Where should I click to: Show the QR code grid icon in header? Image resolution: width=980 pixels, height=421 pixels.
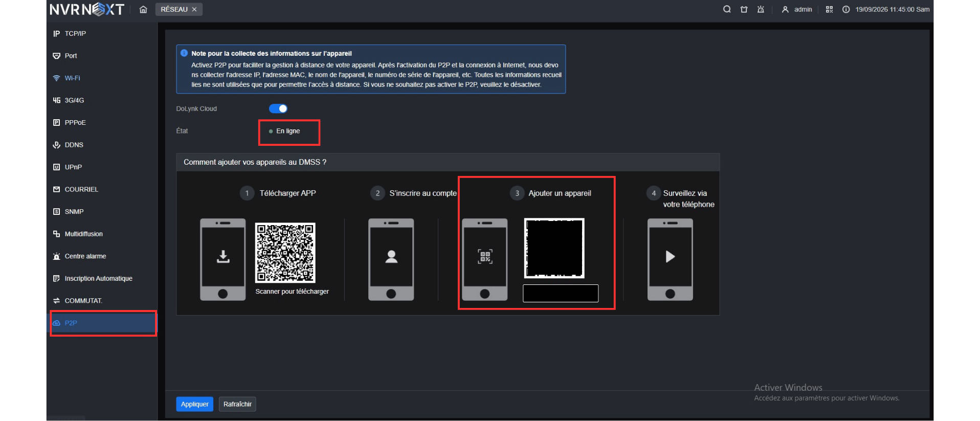click(829, 9)
